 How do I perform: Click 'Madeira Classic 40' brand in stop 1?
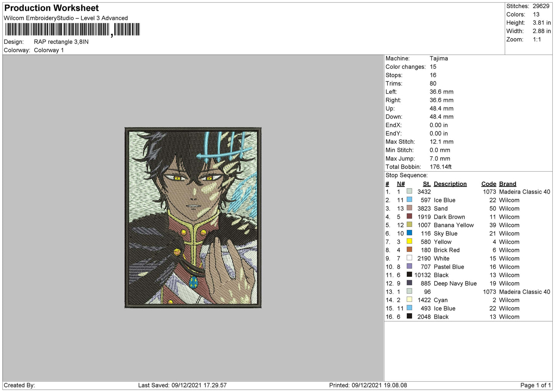point(525,192)
